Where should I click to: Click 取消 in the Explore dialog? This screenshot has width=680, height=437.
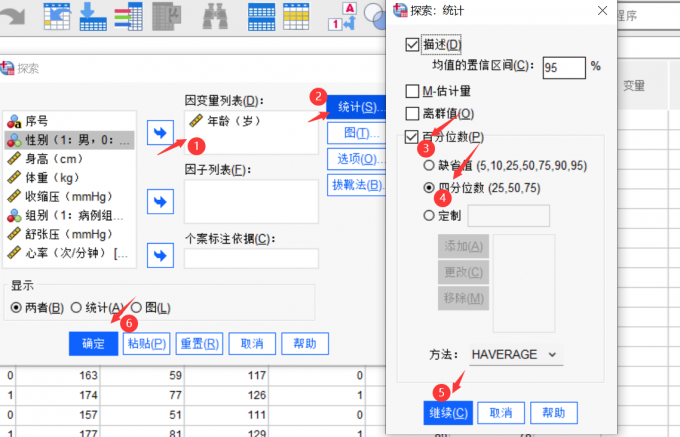coord(252,344)
